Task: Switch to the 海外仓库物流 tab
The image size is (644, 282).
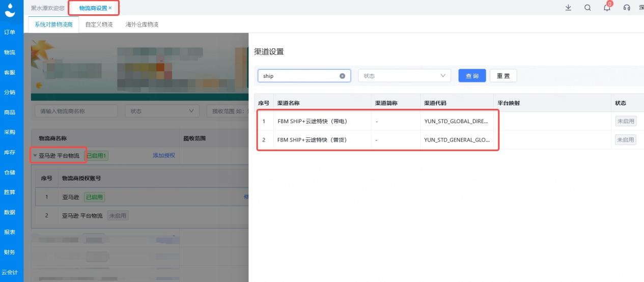Action: 142,24
